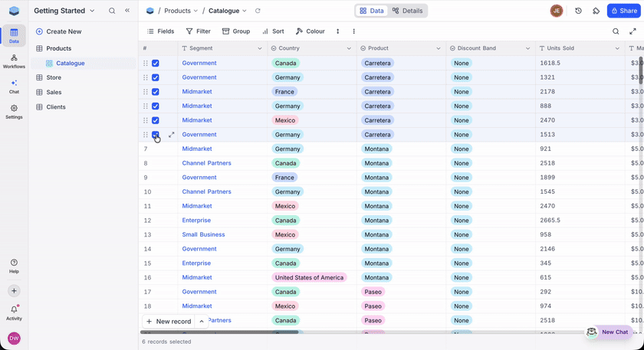
Task: Click the search icon above the table
Action: tap(616, 31)
